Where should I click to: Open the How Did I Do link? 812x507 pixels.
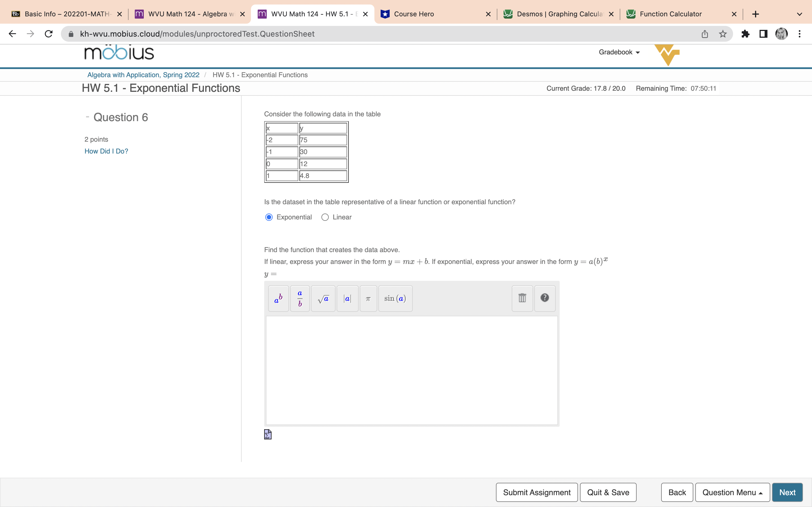coord(106,151)
